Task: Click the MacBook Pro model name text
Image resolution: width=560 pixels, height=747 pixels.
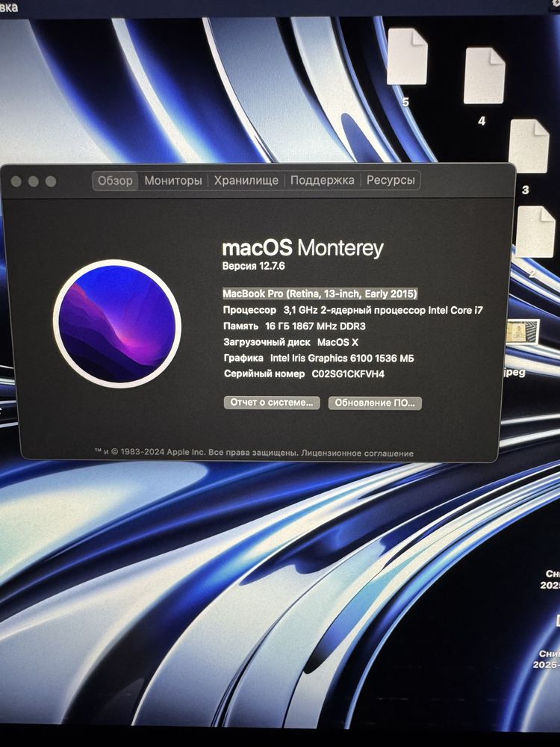Action: click(x=320, y=294)
